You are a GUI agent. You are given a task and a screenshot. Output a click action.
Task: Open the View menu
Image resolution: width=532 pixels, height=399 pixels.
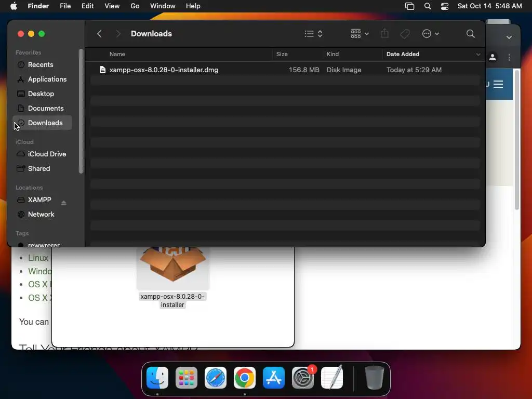[x=112, y=6]
